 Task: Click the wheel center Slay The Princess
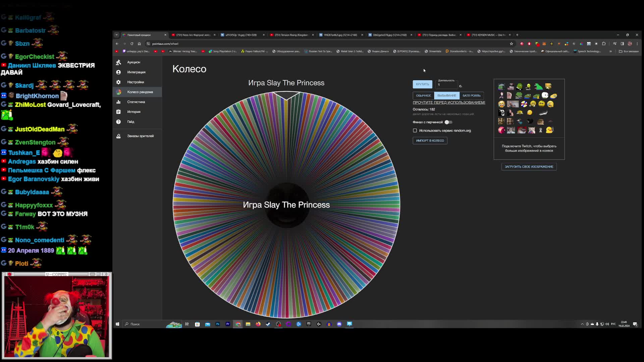tap(286, 205)
